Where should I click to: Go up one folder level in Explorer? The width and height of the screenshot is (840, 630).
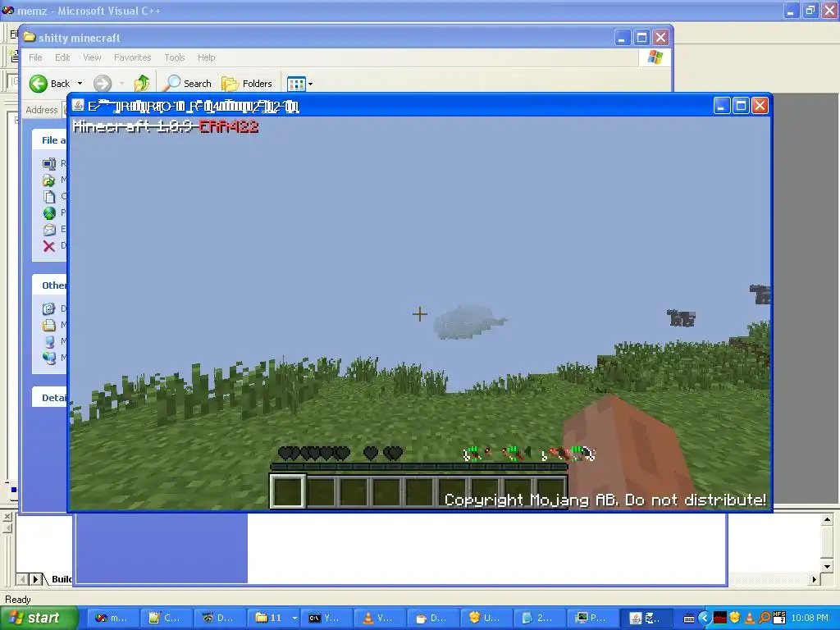pyautogui.click(x=142, y=84)
